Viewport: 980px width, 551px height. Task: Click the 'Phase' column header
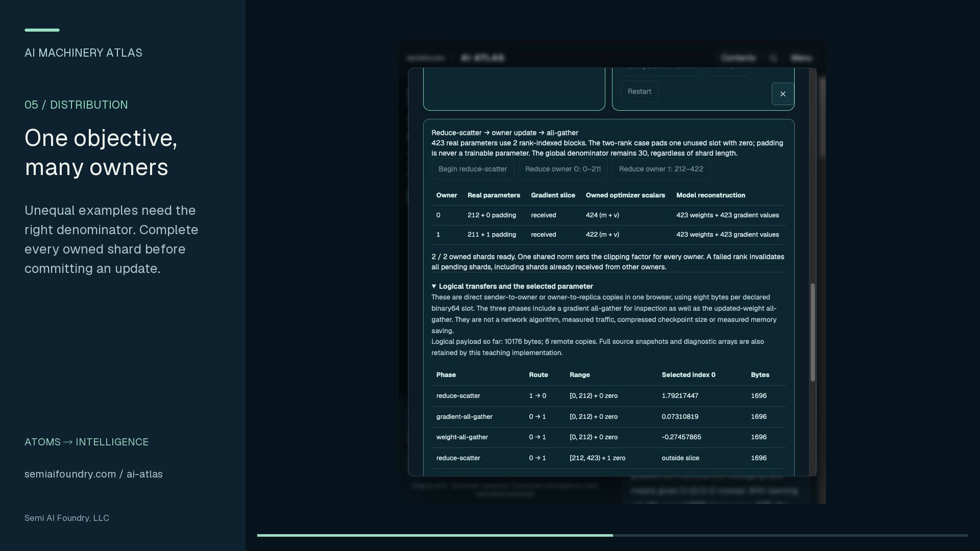(446, 375)
